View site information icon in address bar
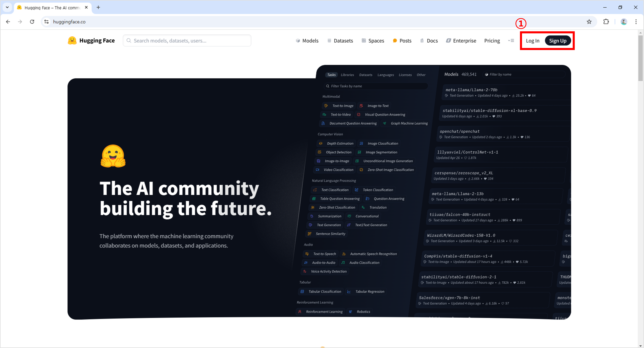This screenshot has width=644, height=348. pyautogui.click(x=46, y=22)
